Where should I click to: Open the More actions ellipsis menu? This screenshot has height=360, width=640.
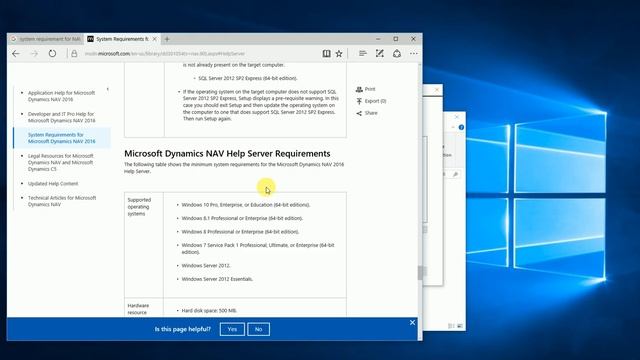(x=413, y=53)
